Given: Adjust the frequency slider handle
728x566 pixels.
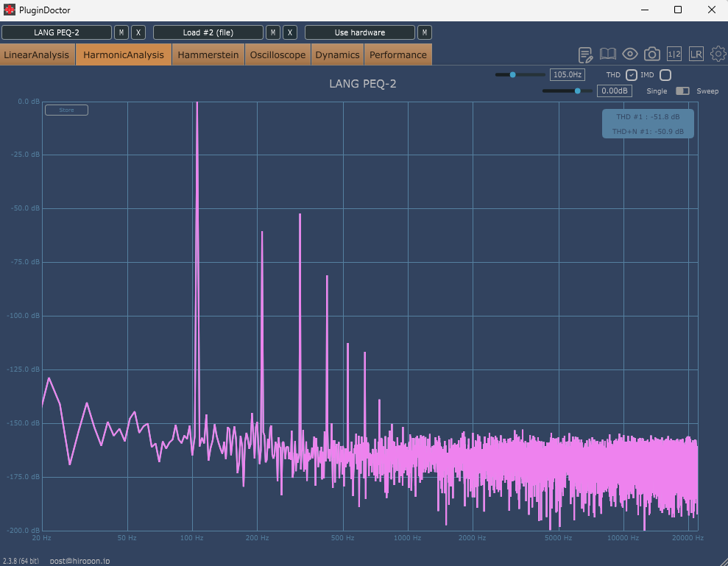Looking at the screenshot, I should tap(512, 75).
